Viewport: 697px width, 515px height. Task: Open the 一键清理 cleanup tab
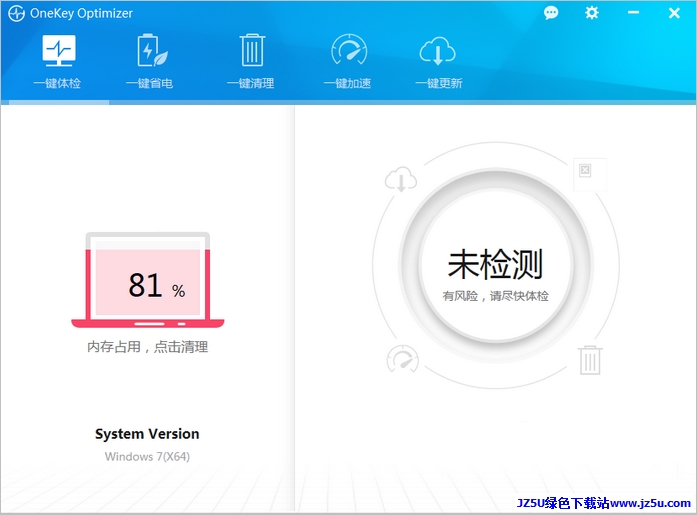coord(251,62)
